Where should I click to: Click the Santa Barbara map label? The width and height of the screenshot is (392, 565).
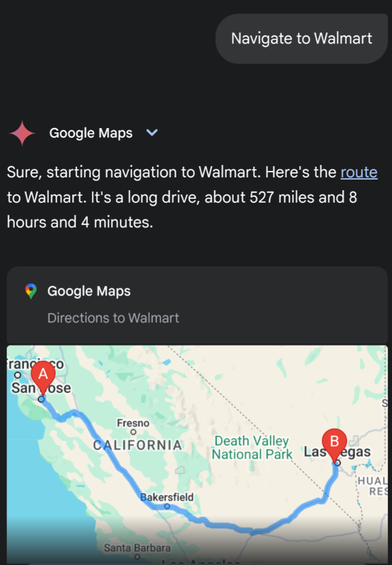pos(137,548)
